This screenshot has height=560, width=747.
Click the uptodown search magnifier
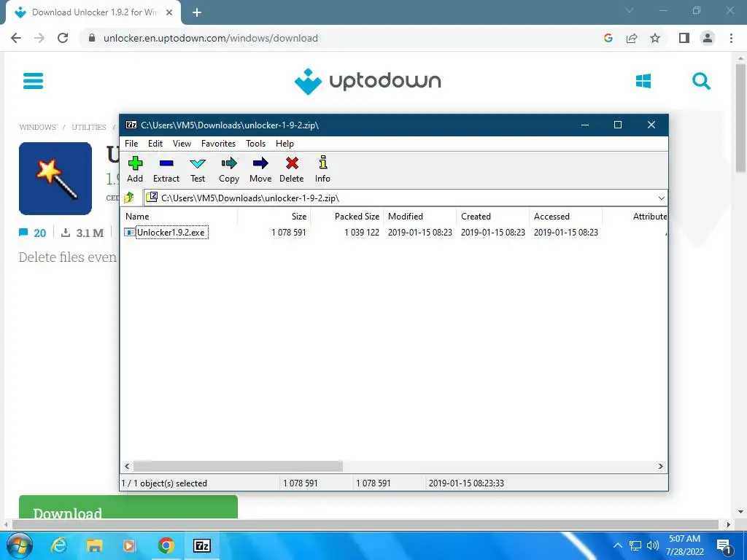(x=701, y=81)
